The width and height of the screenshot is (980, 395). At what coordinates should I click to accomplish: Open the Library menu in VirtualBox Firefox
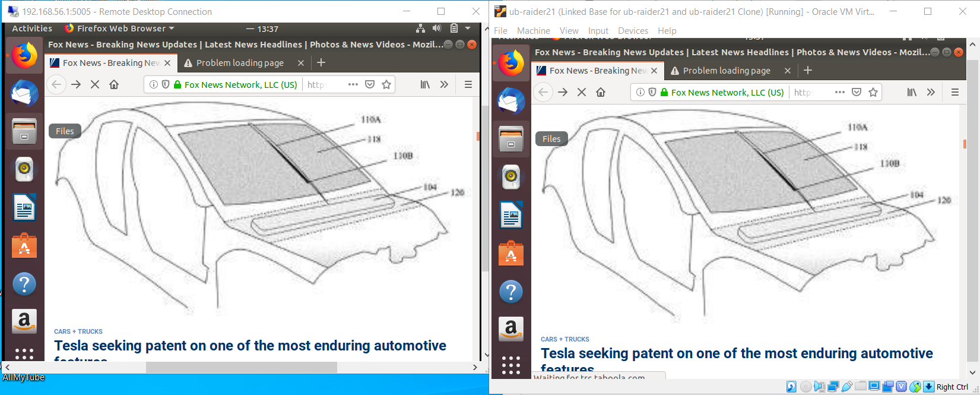coord(912,92)
